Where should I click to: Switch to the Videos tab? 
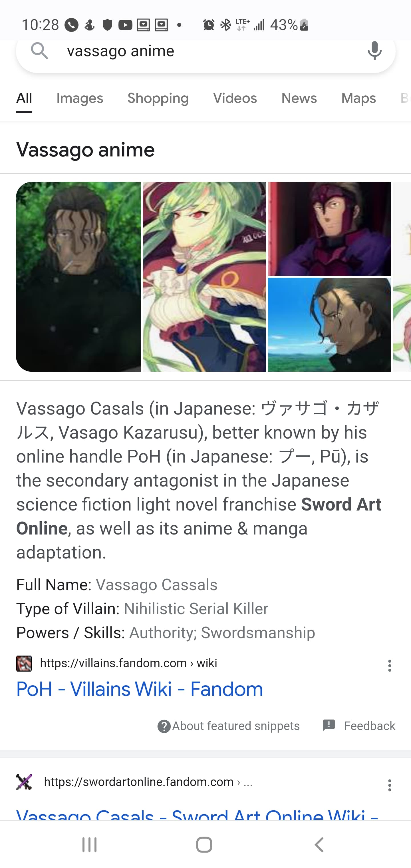[x=235, y=98]
